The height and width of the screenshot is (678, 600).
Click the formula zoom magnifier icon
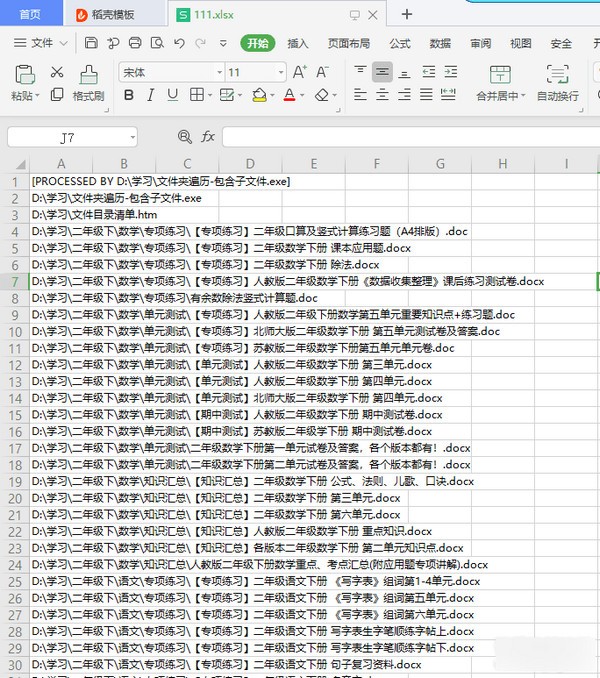[x=185, y=137]
